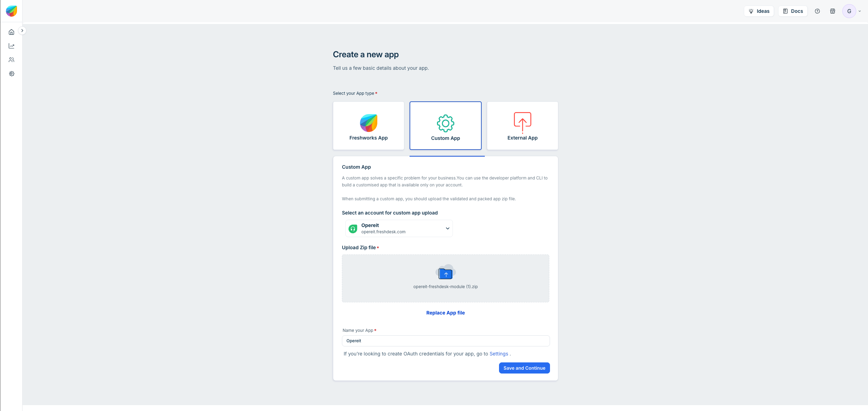Select the Custom App type card
The image size is (868, 411).
[x=445, y=126]
